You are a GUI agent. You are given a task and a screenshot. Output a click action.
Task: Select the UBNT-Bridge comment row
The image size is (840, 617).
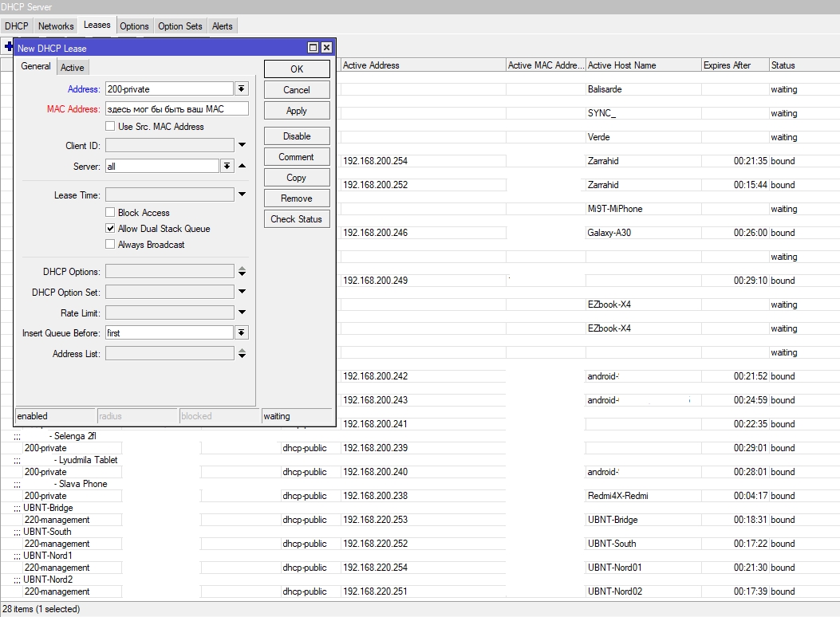48,508
